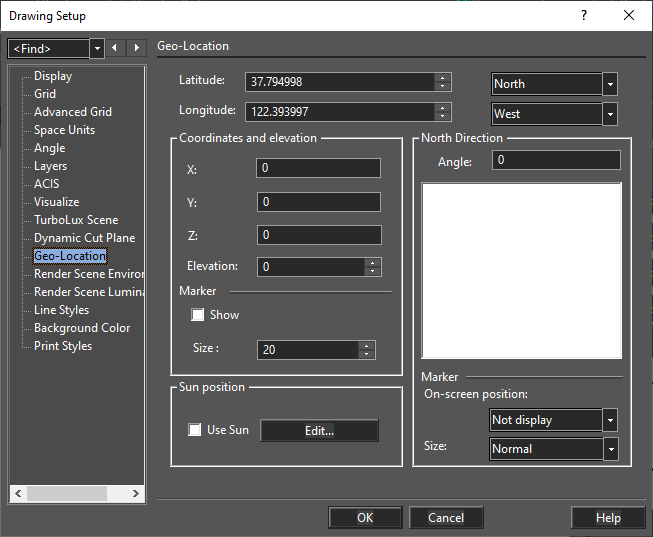Open the TurboLux Scene settings page
Screen dimensions: 653x537
pyautogui.click(x=76, y=220)
